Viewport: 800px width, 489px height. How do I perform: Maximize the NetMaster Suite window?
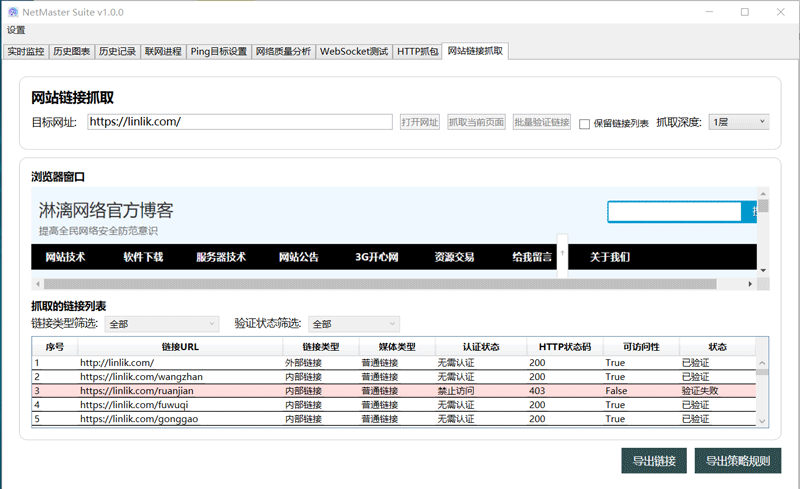pyautogui.click(x=744, y=12)
